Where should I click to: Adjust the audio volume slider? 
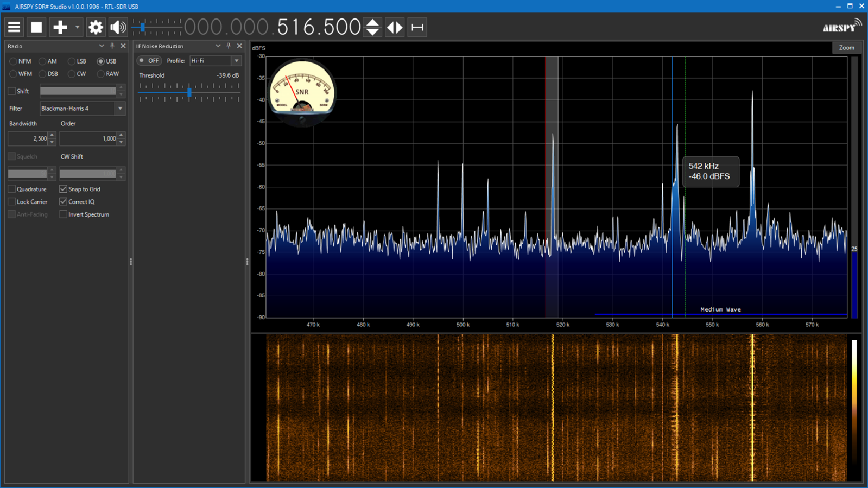point(157,27)
